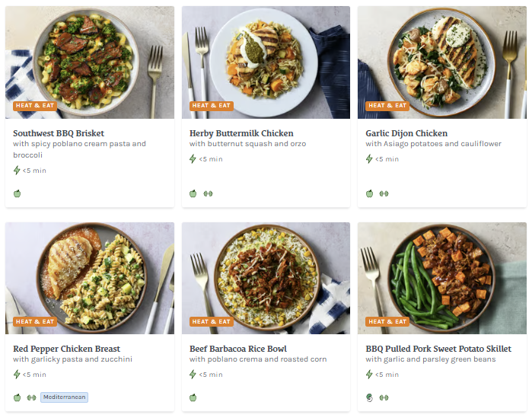Click dumbbell icon under Garlic Dijon Chicken

coord(384,193)
